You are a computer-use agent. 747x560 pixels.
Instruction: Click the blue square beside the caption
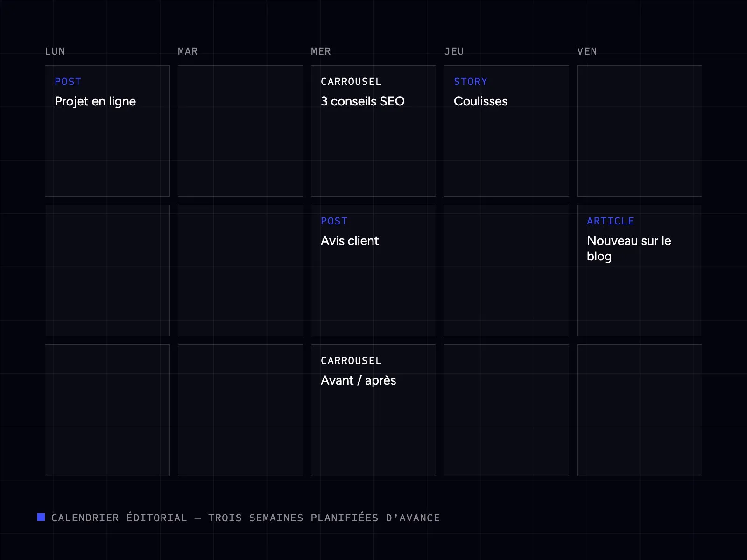pos(41,517)
